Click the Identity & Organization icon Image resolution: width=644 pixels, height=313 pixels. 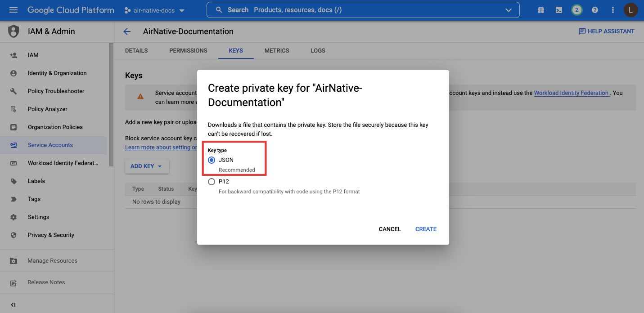coord(14,73)
